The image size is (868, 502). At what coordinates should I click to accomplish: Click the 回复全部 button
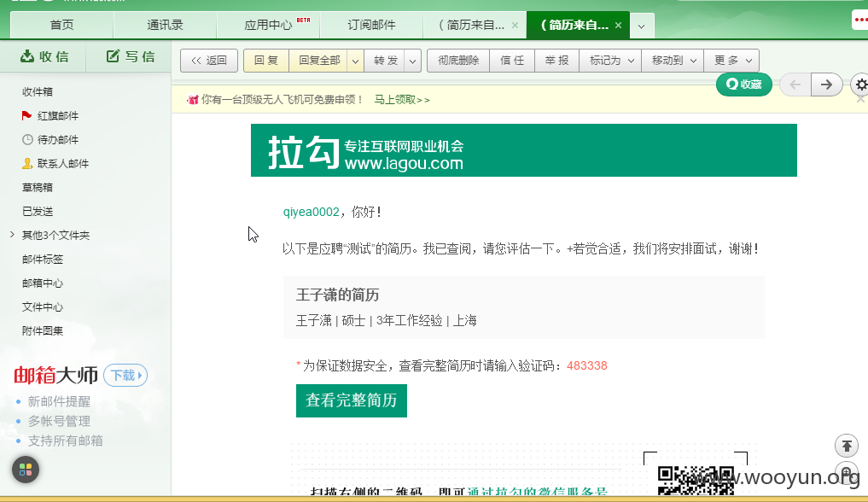pyautogui.click(x=319, y=61)
